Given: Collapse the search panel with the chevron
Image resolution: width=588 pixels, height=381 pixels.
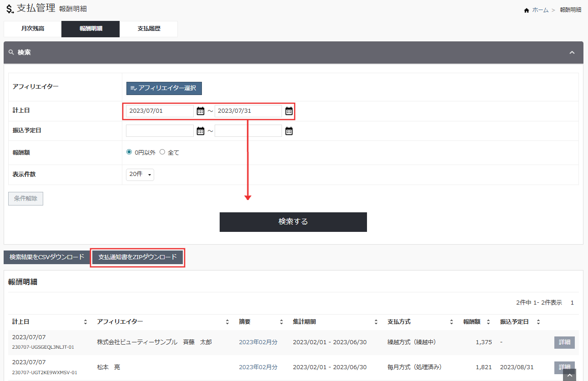Looking at the screenshot, I should [572, 52].
